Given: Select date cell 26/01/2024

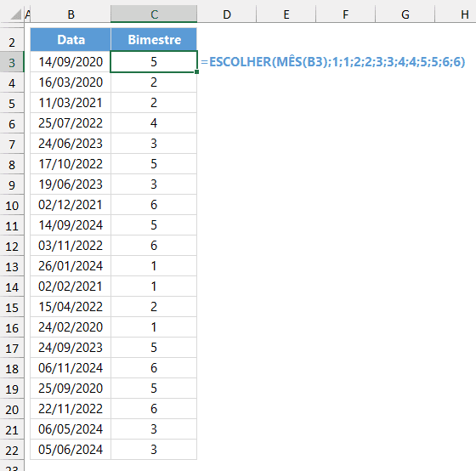Looking at the screenshot, I should click(x=71, y=266).
